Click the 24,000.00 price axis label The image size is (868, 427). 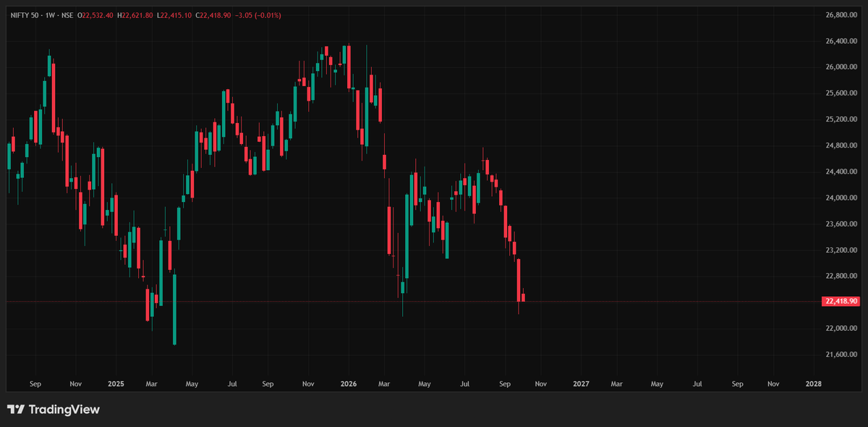tap(841, 198)
